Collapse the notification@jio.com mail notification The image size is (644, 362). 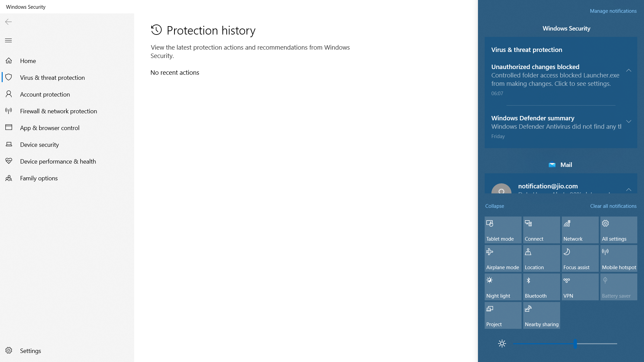[x=629, y=190]
